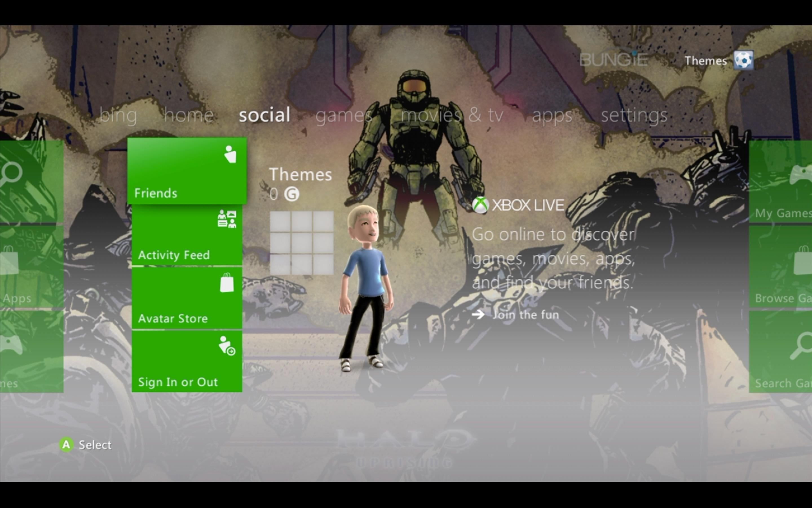The height and width of the screenshot is (508, 812).
Task: Click the Friends person icon
Action: coord(230,154)
